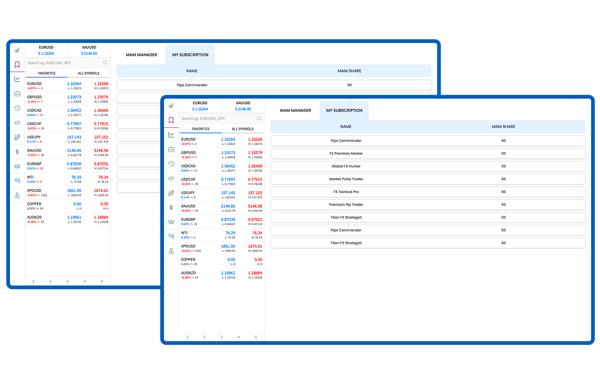
Task: Go to page 2 of symbols in front window
Action: (x=204, y=337)
